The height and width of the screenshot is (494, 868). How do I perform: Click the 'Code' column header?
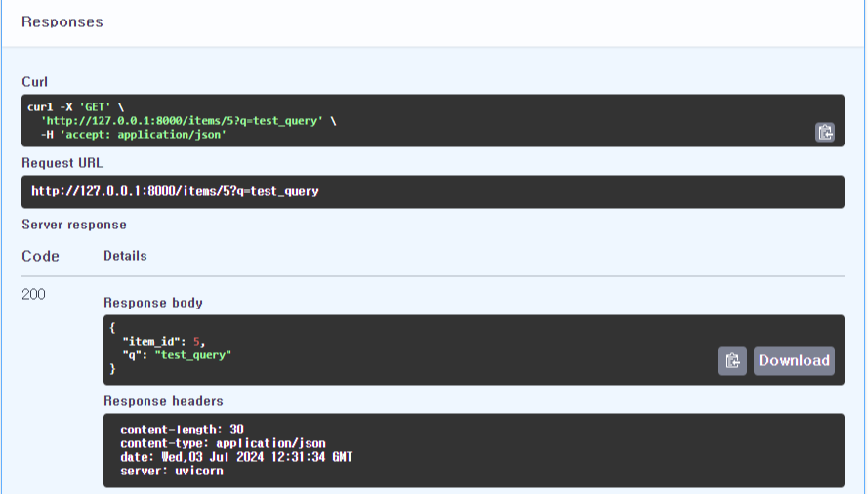click(40, 257)
